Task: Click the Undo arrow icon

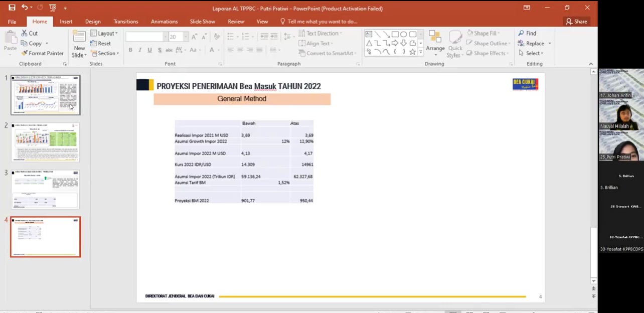Action: [x=25, y=8]
